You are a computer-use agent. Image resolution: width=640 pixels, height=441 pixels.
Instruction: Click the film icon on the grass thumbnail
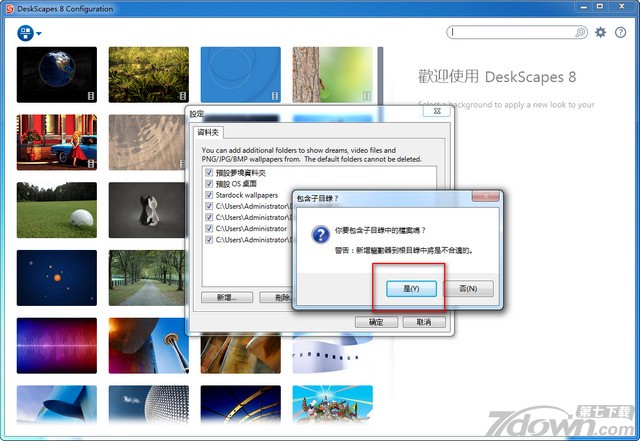click(x=183, y=96)
